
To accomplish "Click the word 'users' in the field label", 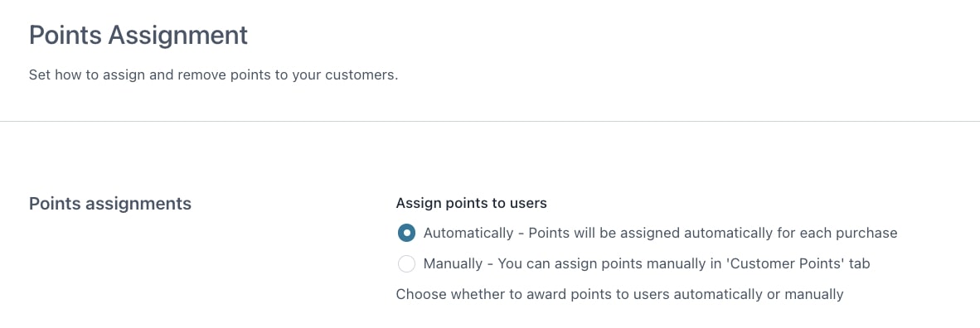I will coord(530,203).
